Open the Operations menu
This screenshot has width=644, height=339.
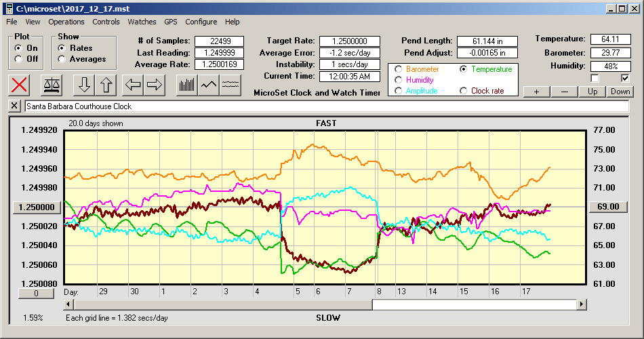click(66, 22)
